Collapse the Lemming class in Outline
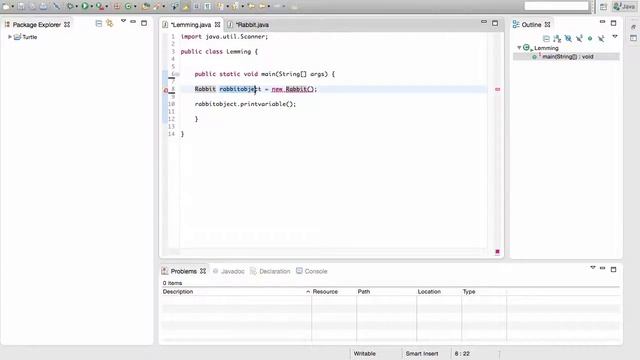This screenshot has height=360, width=640. pos(519,47)
